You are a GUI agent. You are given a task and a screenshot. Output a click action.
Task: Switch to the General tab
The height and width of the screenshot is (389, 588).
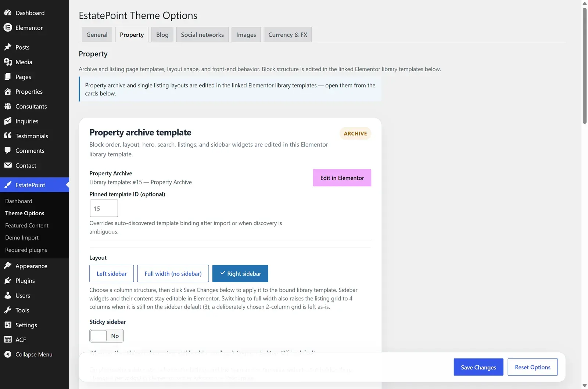point(97,35)
